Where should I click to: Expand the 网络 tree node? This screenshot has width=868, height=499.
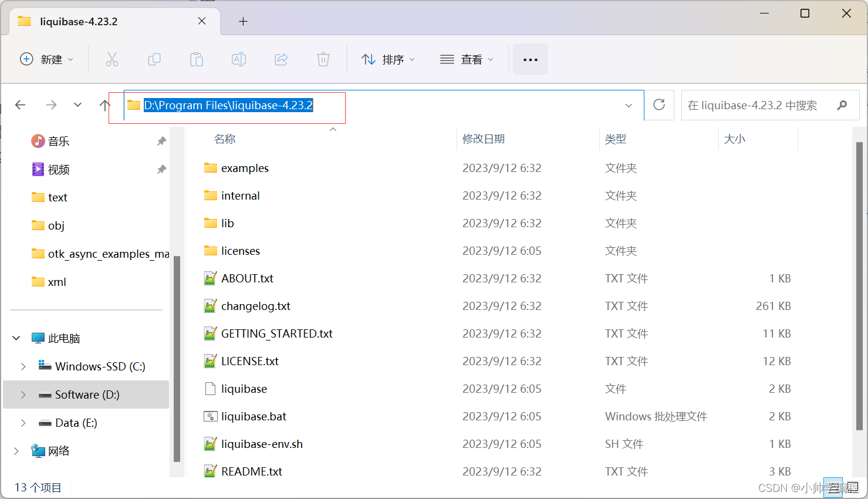coord(16,451)
